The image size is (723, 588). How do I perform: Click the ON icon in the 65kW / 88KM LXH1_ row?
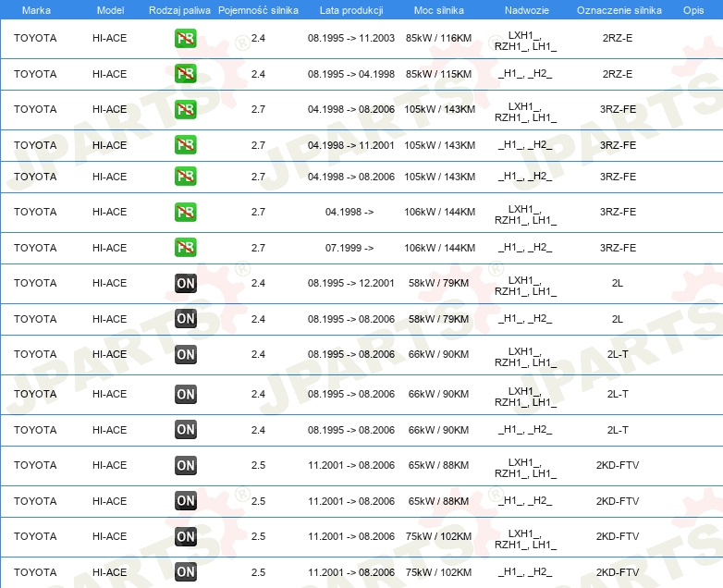point(185,465)
